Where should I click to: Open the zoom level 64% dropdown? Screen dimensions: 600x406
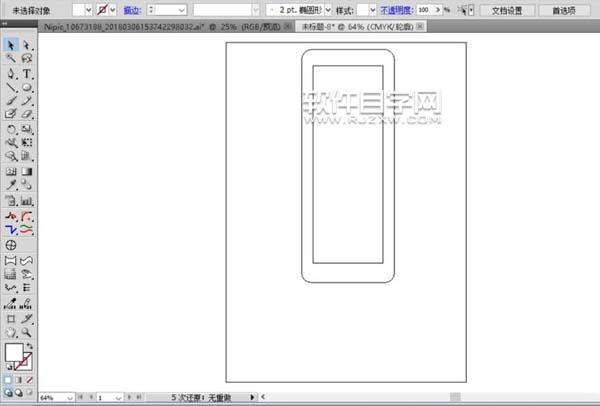(69, 398)
